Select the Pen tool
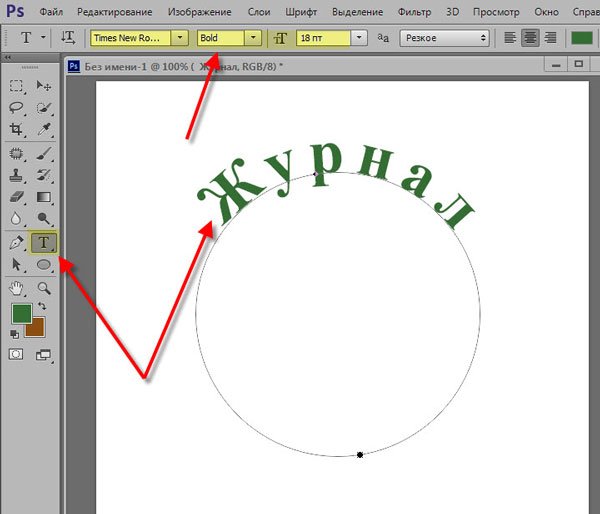This screenshot has width=600, height=514. tap(17, 242)
